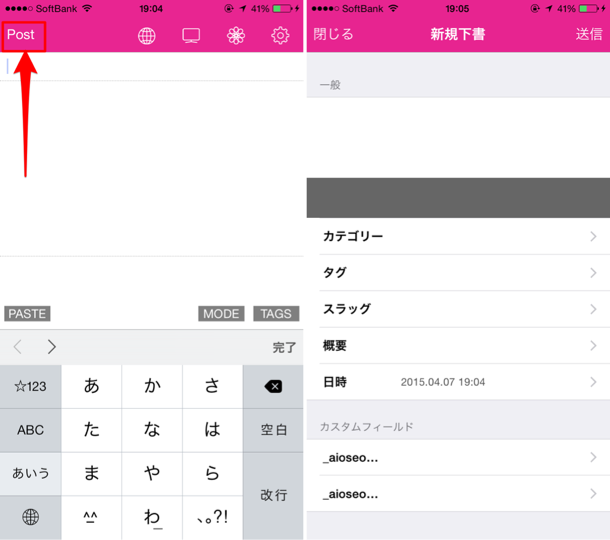Move cursor back with left arrow

click(18, 347)
